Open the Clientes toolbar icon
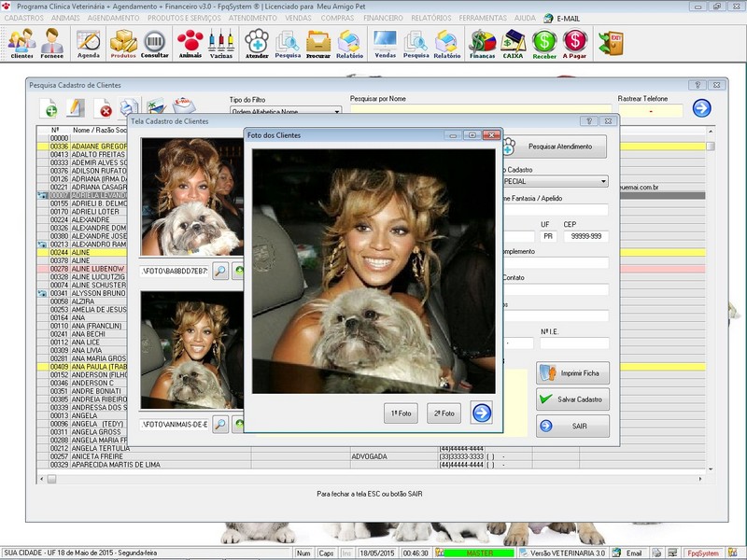 21,43
